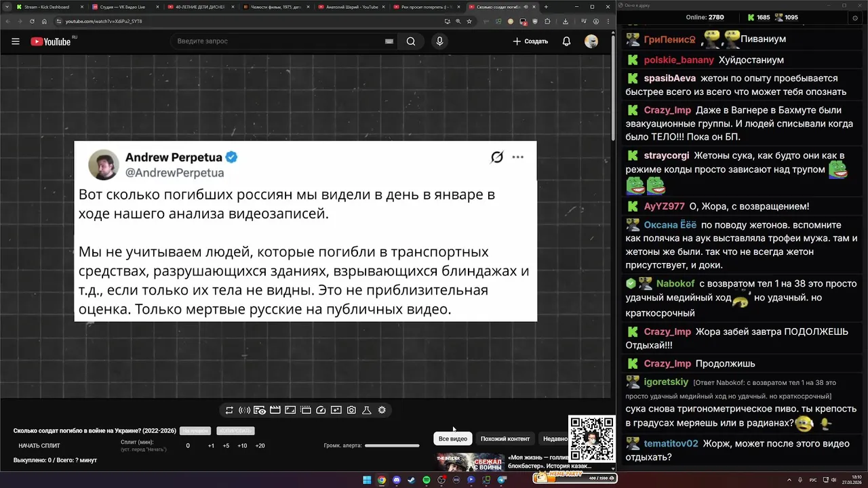Open Spotify from the taskbar
The height and width of the screenshot is (488, 868).
pos(427,480)
